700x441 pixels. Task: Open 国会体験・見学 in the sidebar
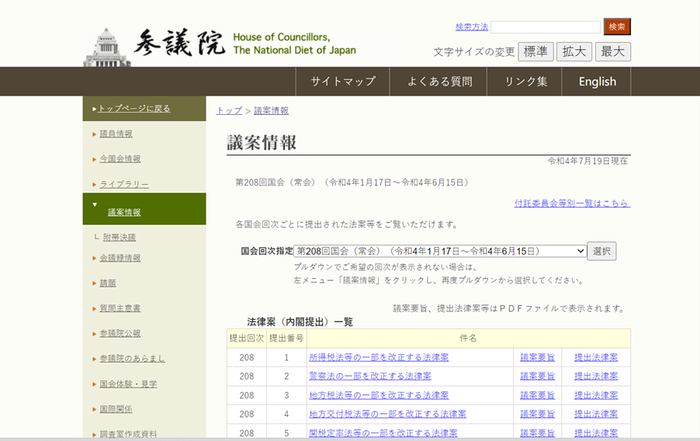click(x=128, y=384)
